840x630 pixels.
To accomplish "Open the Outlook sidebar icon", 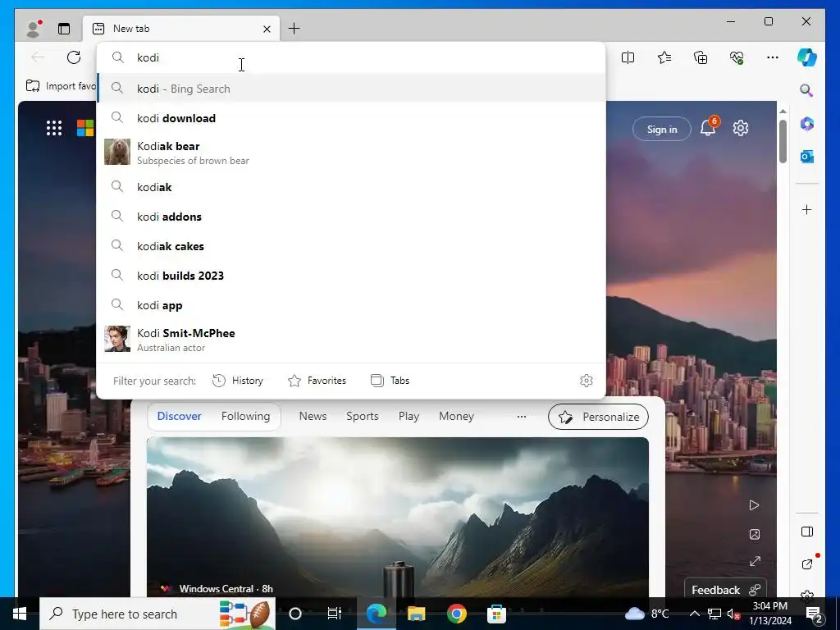I will pos(807,157).
